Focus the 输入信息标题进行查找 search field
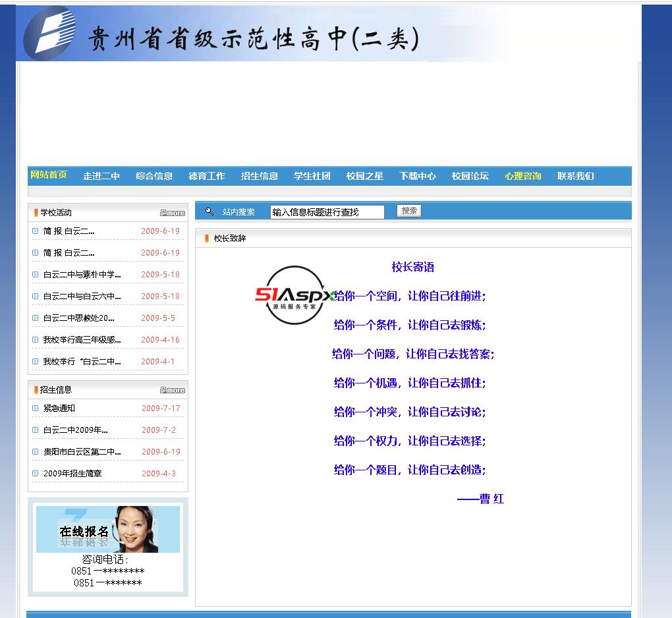 [327, 212]
